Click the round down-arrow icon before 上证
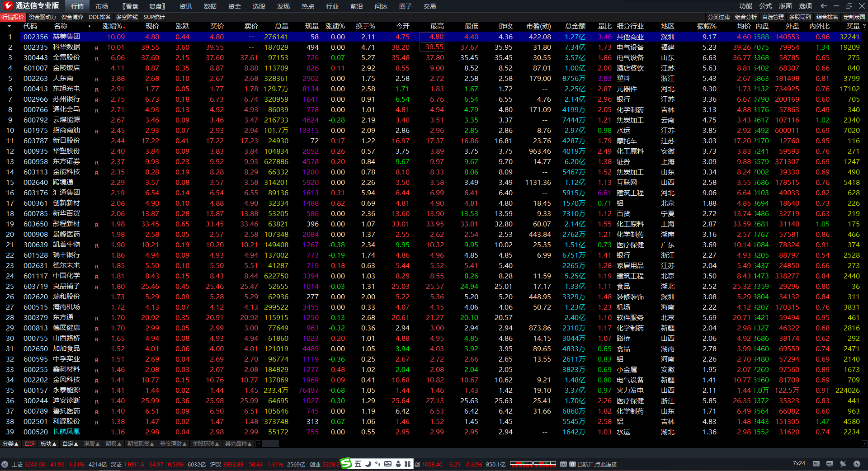Viewport: 868px width, 471px height. point(5,464)
